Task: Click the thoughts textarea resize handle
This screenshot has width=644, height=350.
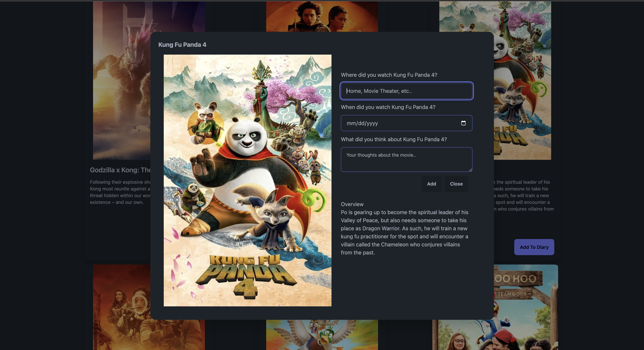Action: click(470, 170)
